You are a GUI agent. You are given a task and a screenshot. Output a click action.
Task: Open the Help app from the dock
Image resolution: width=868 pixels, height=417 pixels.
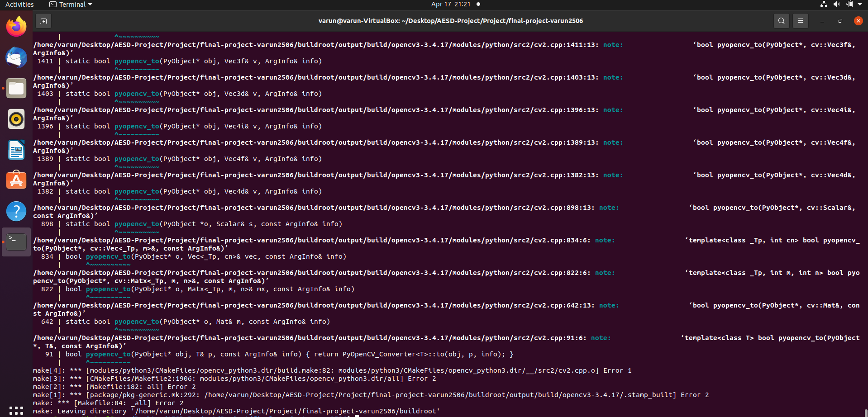16,211
